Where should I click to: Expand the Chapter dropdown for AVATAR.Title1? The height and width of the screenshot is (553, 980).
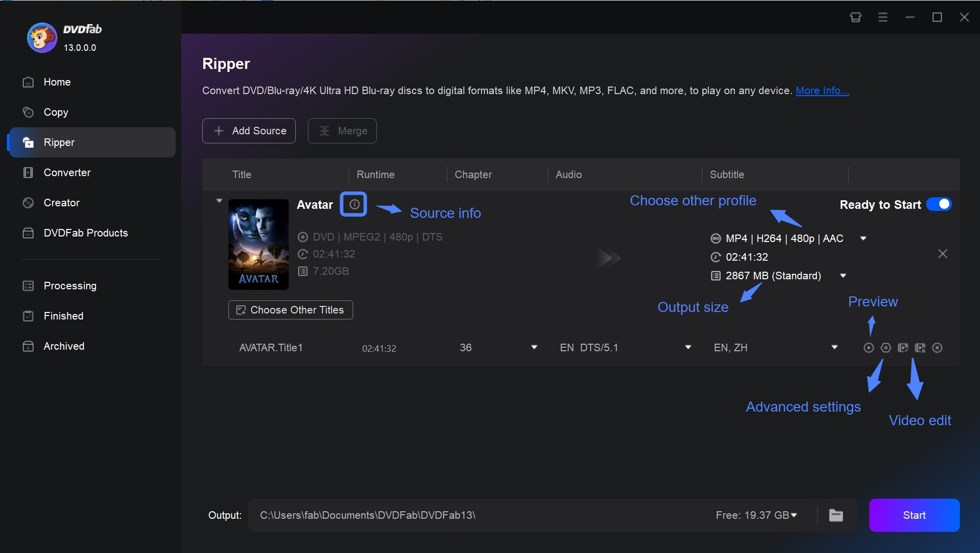coord(535,347)
